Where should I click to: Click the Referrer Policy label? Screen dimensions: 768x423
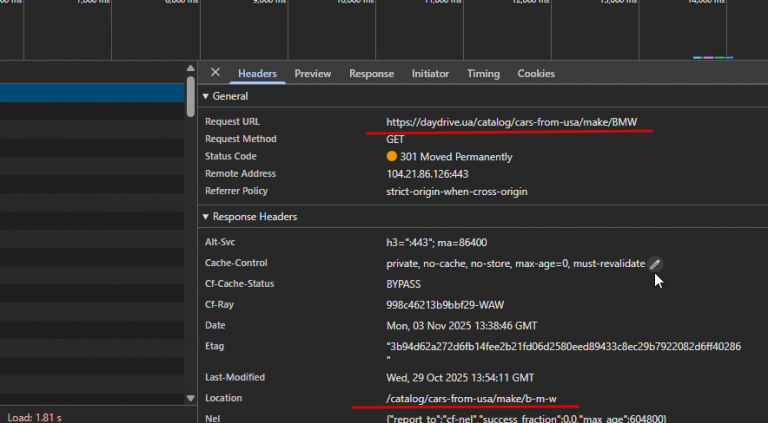coord(236,190)
